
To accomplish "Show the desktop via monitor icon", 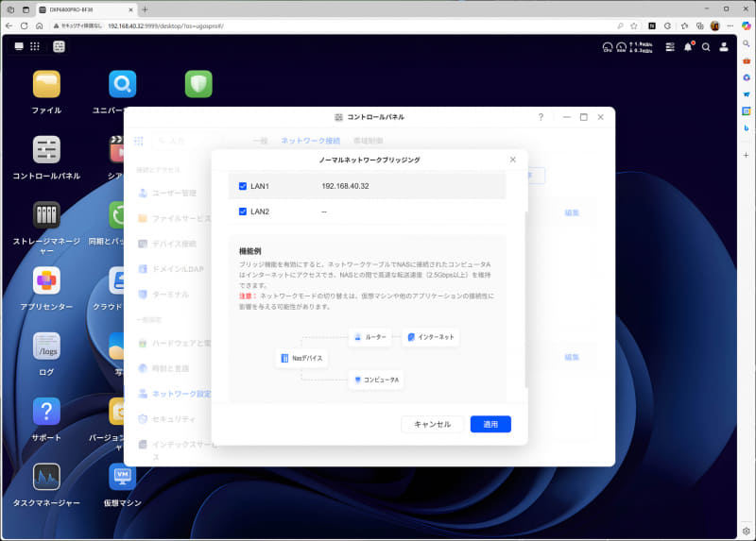I will (19, 46).
